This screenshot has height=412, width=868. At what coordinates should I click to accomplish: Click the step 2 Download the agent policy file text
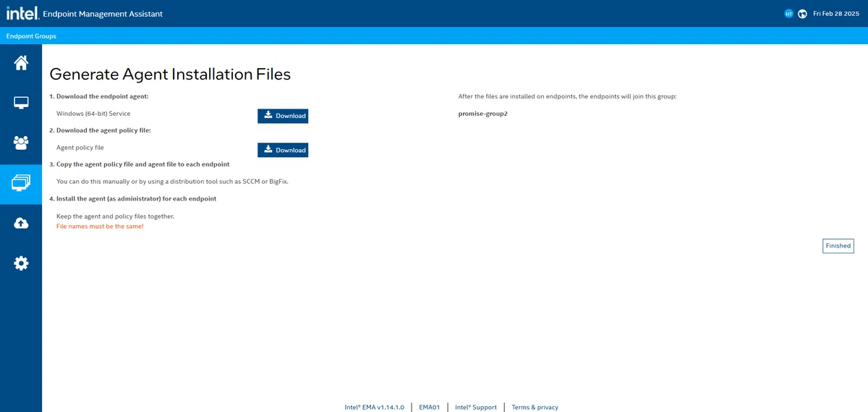[x=100, y=130]
